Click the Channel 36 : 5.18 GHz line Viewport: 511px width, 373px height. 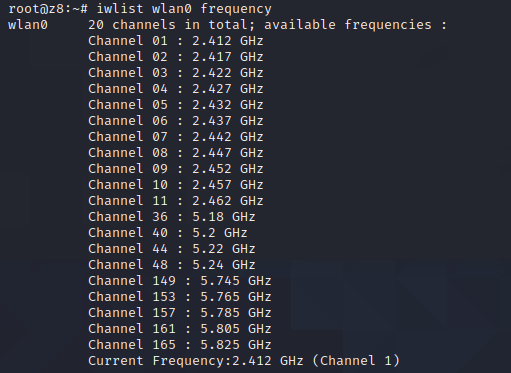click(x=172, y=217)
